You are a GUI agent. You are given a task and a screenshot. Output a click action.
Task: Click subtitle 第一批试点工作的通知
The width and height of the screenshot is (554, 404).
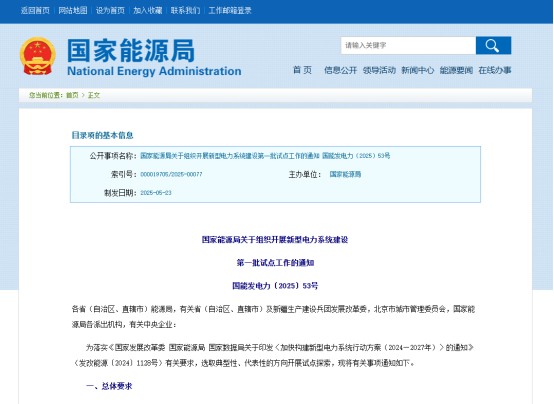(x=275, y=263)
